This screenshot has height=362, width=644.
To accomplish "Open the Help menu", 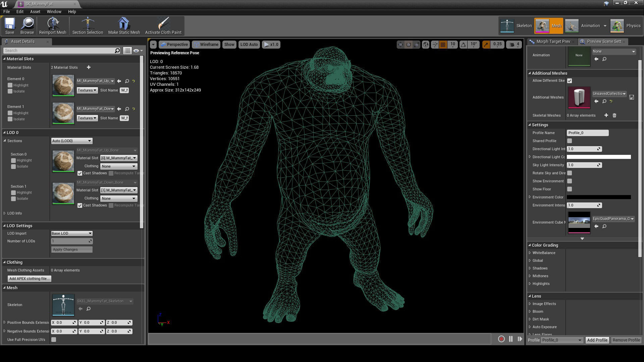I will (72, 11).
